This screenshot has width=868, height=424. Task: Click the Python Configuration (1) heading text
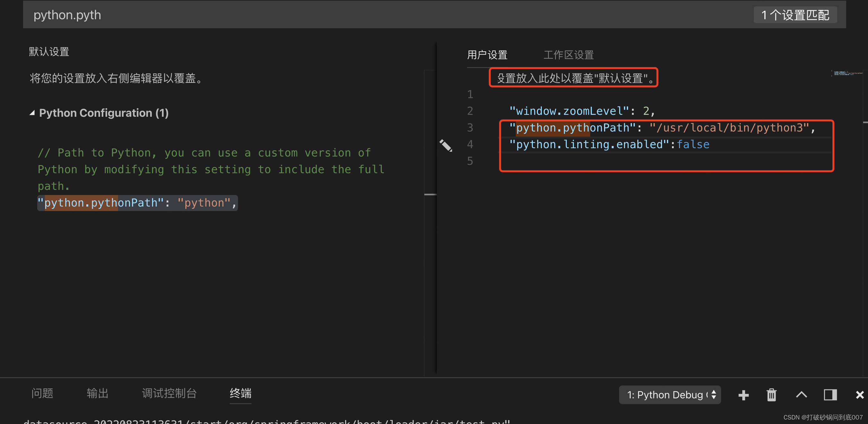tap(104, 113)
